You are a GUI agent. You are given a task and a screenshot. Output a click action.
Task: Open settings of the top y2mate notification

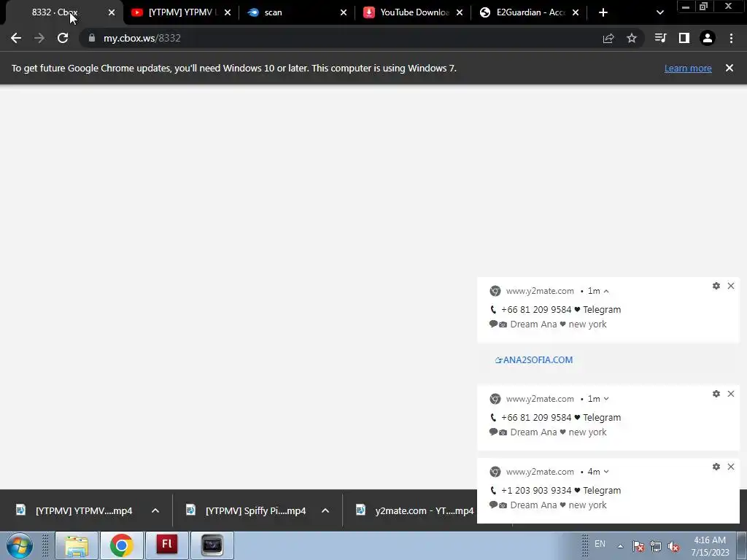click(716, 286)
